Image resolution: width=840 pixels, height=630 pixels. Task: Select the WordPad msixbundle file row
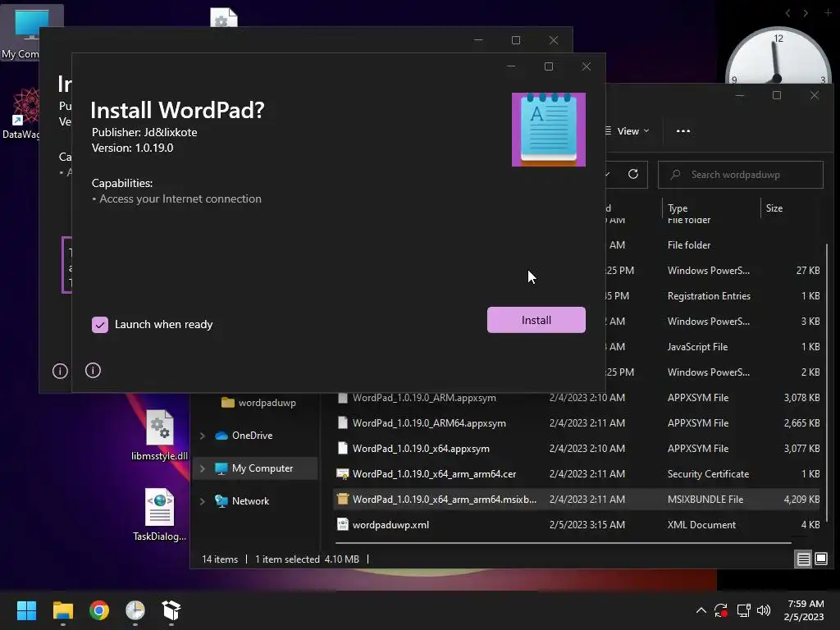(x=577, y=500)
